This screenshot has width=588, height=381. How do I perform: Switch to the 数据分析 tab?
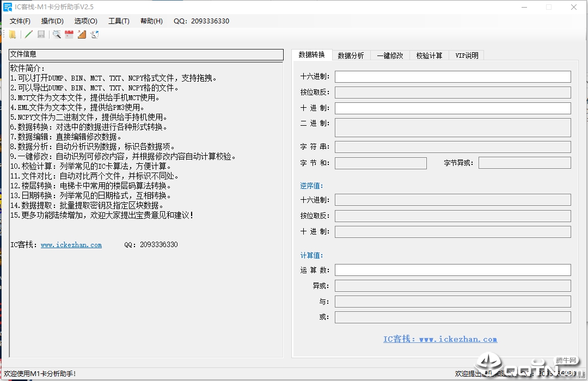[351, 55]
